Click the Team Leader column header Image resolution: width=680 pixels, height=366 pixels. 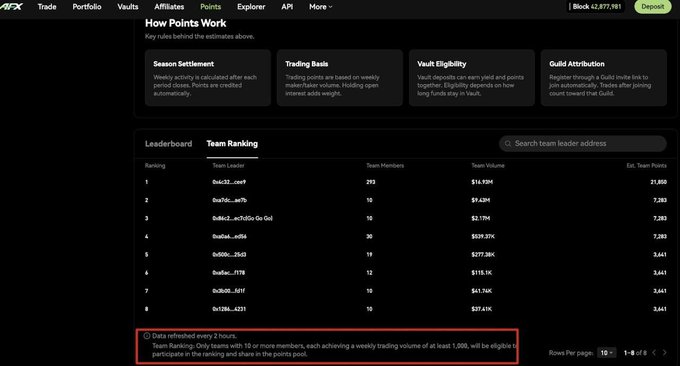(228, 166)
